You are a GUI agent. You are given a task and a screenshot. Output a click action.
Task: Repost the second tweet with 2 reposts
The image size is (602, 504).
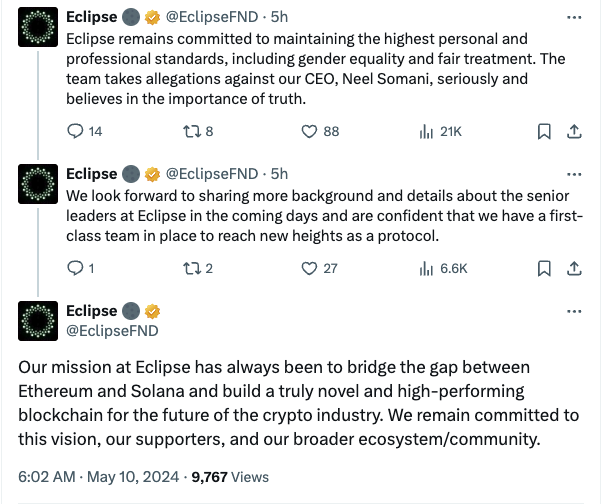pyautogui.click(x=191, y=268)
